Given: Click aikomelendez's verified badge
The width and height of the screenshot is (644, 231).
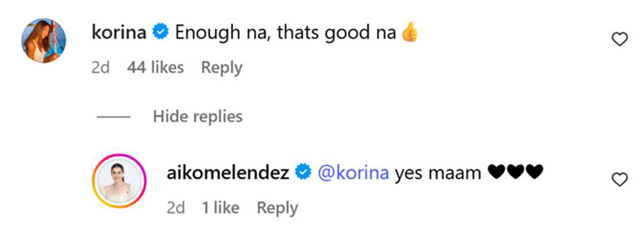Looking at the screenshot, I should pyautogui.click(x=302, y=172).
